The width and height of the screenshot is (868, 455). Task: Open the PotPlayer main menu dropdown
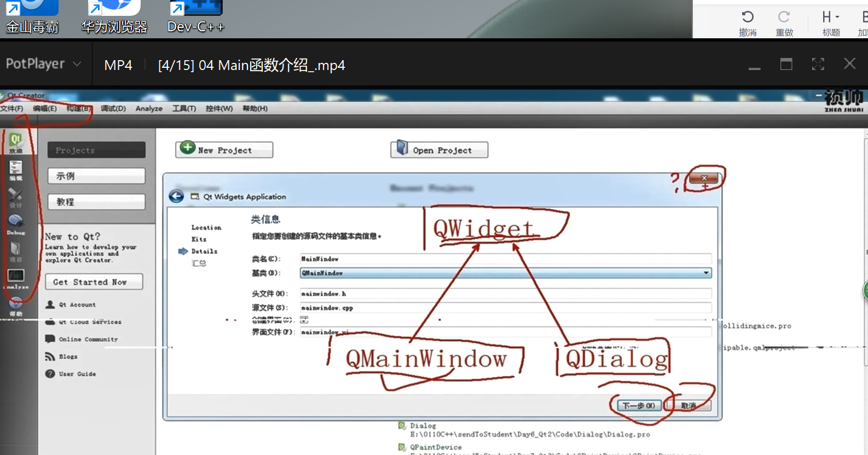(x=43, y=64)
